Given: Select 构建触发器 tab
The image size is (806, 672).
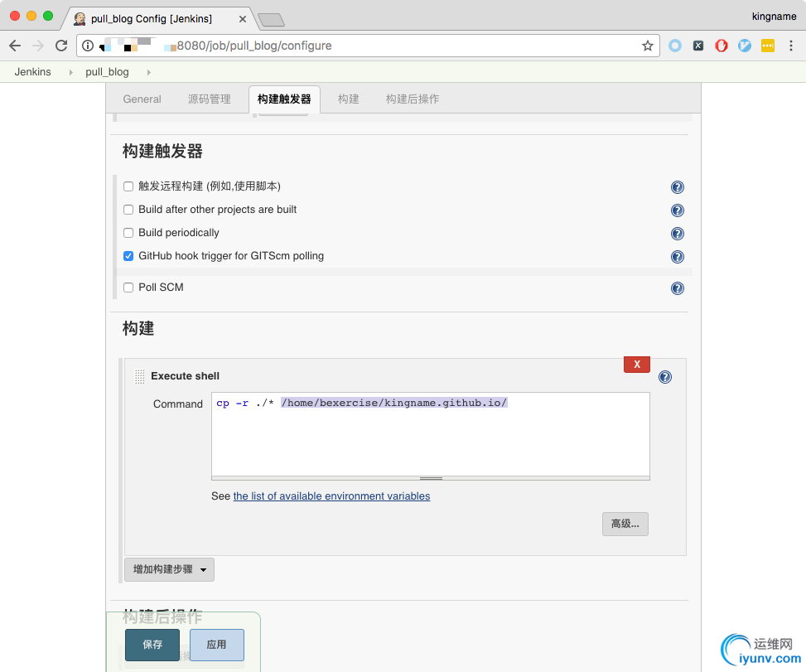Looking at the screenshot, I should click(284, 99).
